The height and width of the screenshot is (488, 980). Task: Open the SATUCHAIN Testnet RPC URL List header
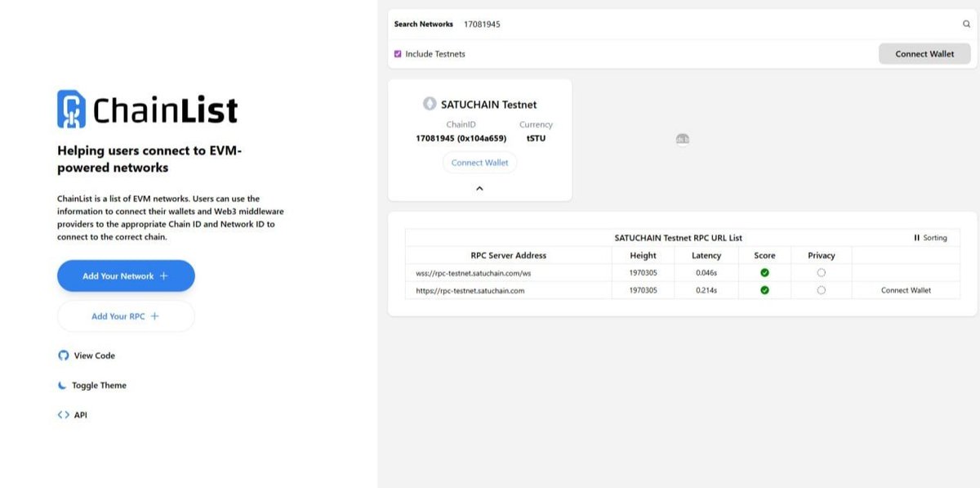678,238
